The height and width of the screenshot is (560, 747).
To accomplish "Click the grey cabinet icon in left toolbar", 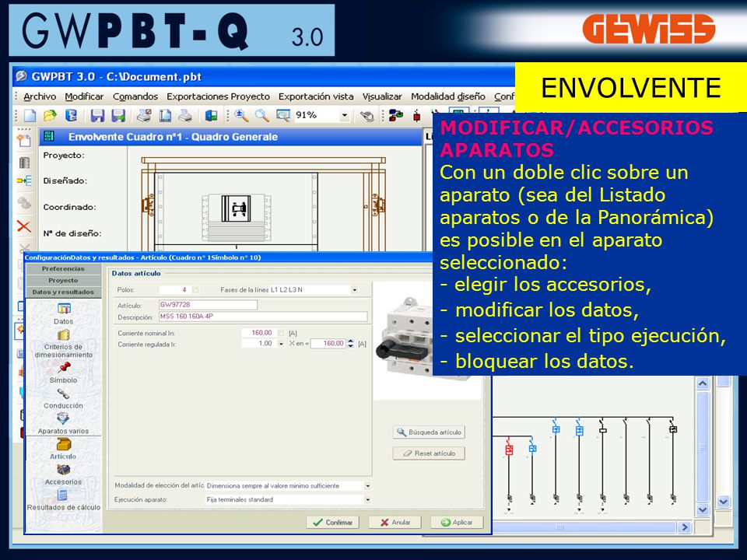I will 24,163.
